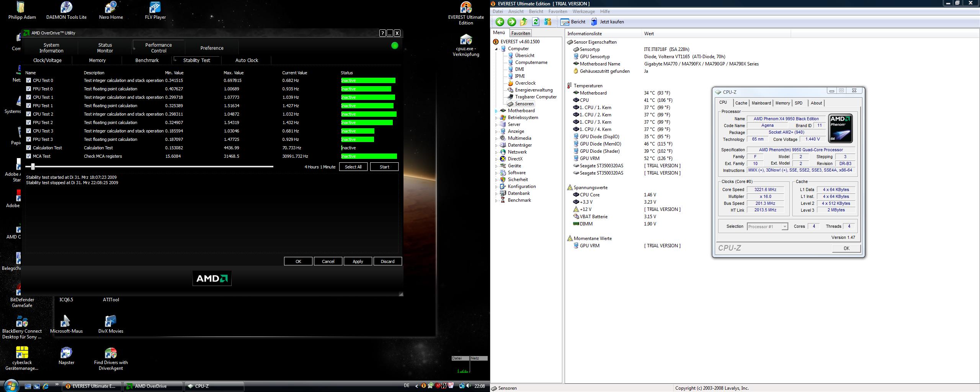The height and width of the screenshot is (392, 980).
Task: Uncheck the FPU Test 0 checkbox
Action: point(28,89)
